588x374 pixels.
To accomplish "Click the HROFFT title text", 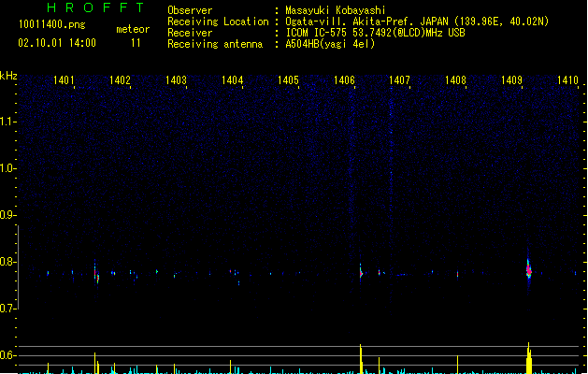I will coord(96,7).
